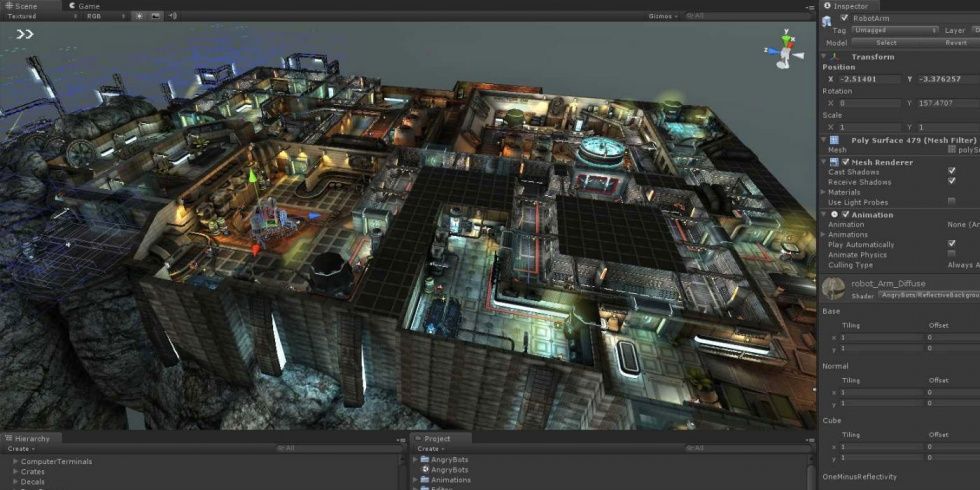
Task: Toggle the RobotArm active checkbox
Action: pos(844,19)
